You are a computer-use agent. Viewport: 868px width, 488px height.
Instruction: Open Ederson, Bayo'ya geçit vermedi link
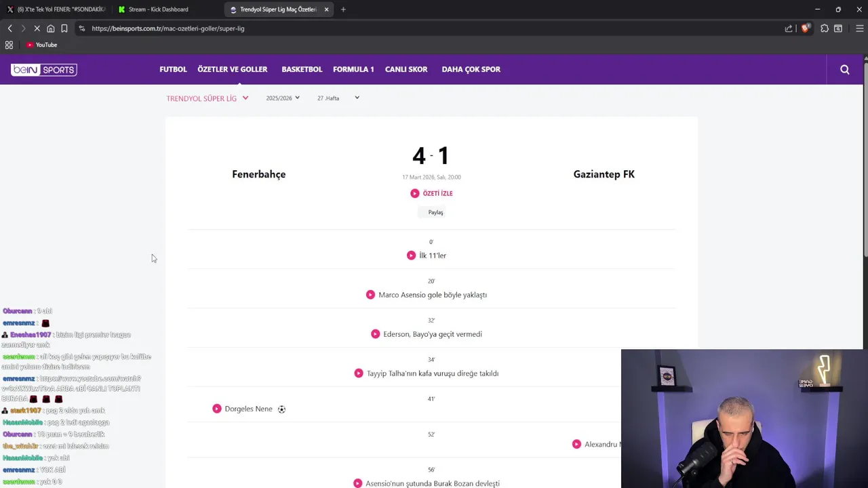433,334
